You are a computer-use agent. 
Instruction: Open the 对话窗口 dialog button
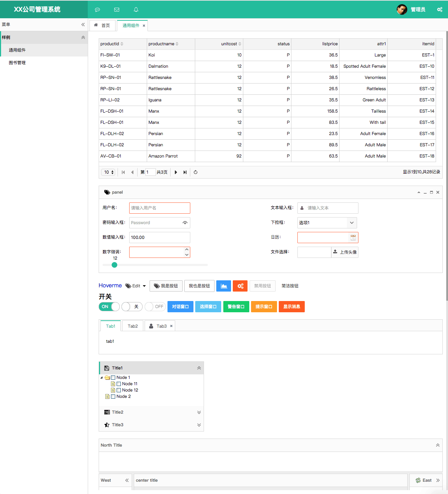pos(180,307)
